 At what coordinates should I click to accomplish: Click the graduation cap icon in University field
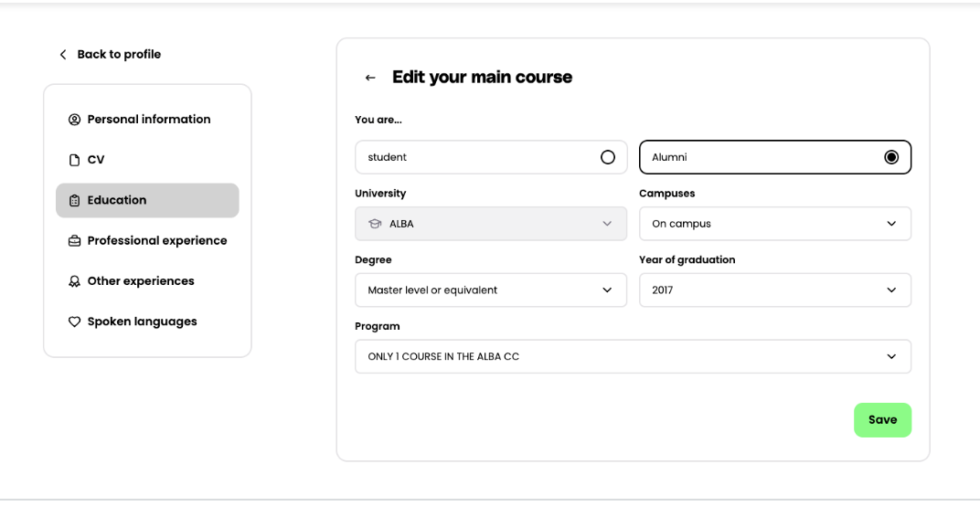[x=375, y=224]
